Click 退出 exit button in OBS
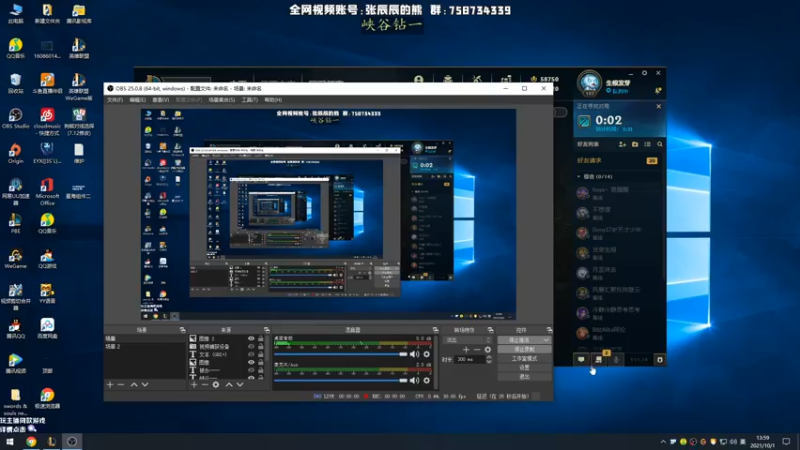The image size is (800, 450). click(x=524, y=377)
